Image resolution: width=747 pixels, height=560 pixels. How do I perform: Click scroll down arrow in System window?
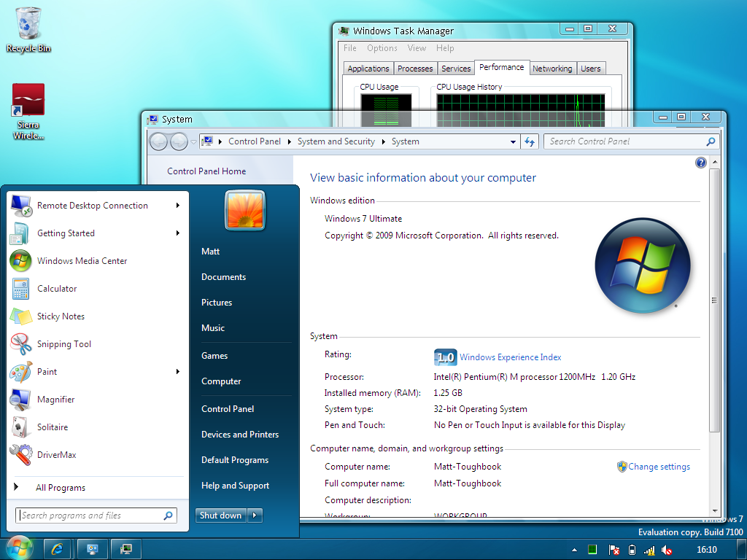tap(715, 511)
